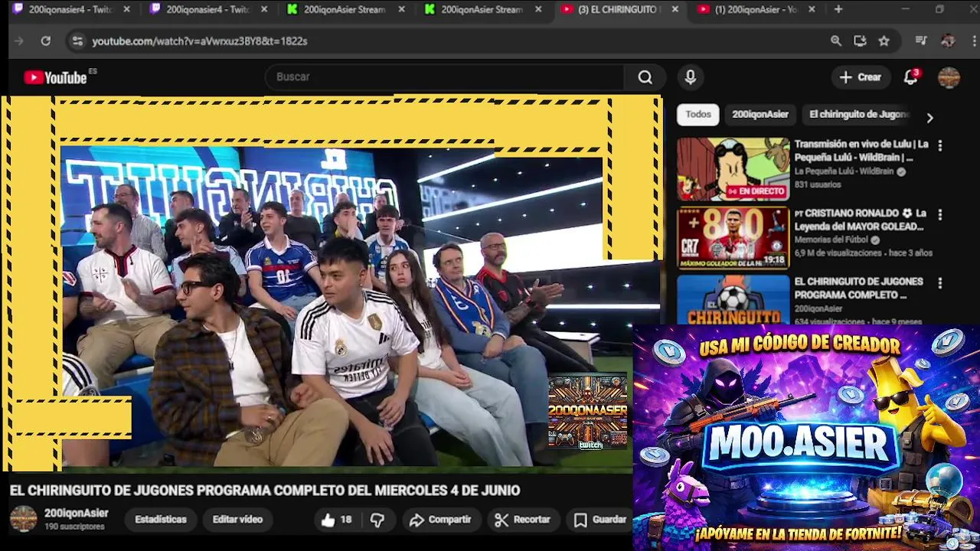The image size is (980, 551).
Task: Click the magnifier search button
Action: click(645, 77)
